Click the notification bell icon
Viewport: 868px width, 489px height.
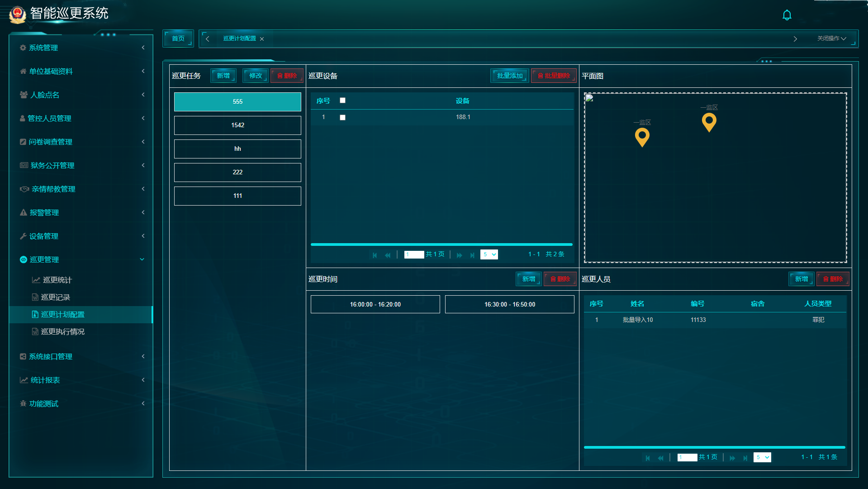point(787,15)
